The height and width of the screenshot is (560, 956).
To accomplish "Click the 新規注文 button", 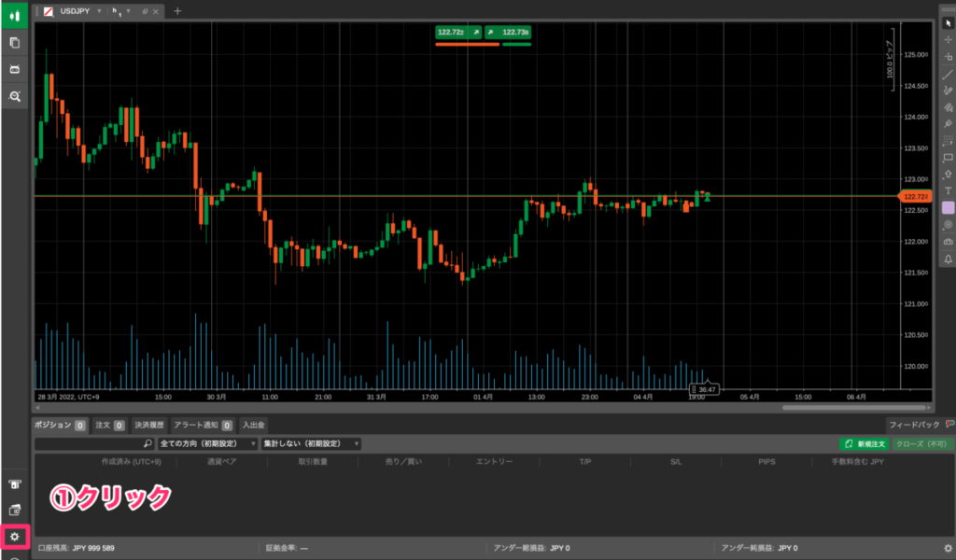I will [864, 444].
